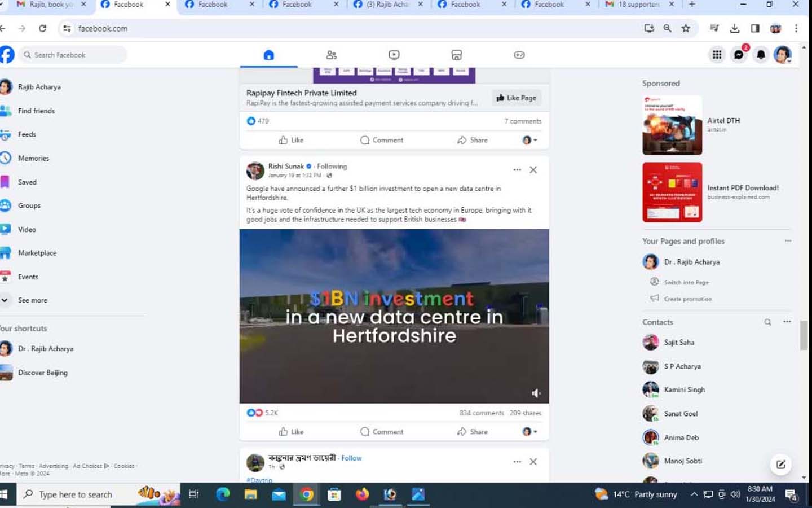Click the Facebook logo

[x=6, y=55]
